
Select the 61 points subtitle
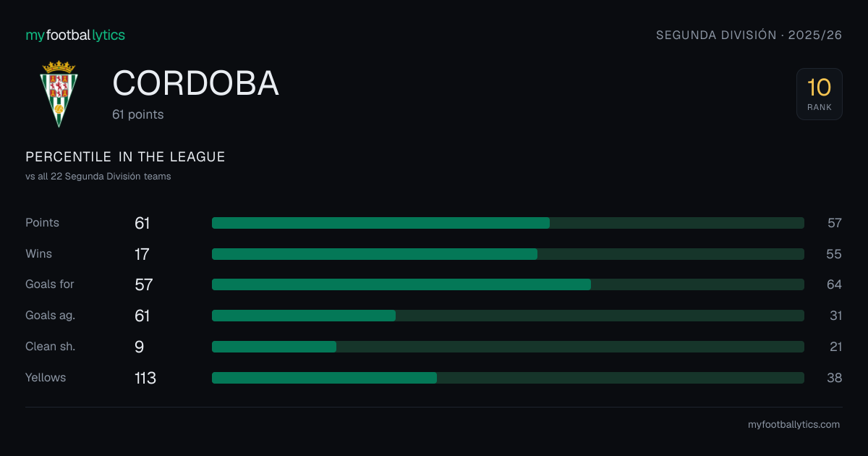pyautogui.click(x=138, y=114)
